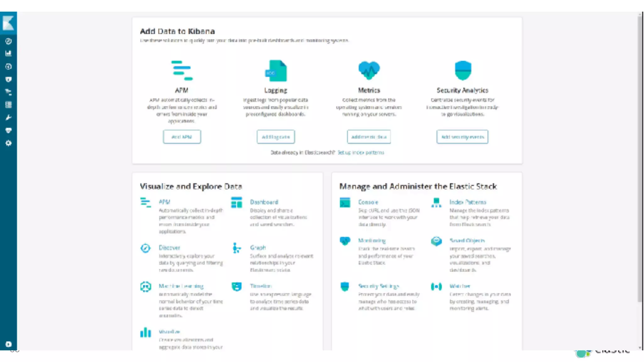Viewport: 644px width, 362px height.
Task: Click the Logging document icon
Action: (x=276, y=71)
